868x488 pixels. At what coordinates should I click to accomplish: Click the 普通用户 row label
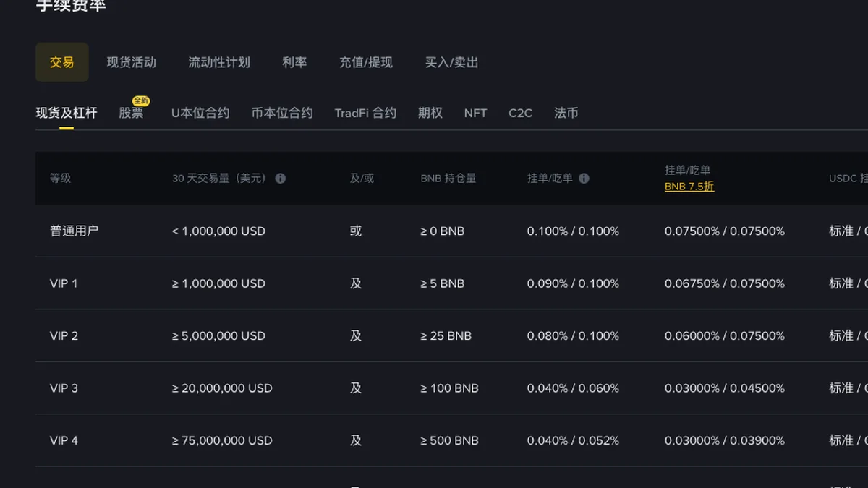click(74, 231)
